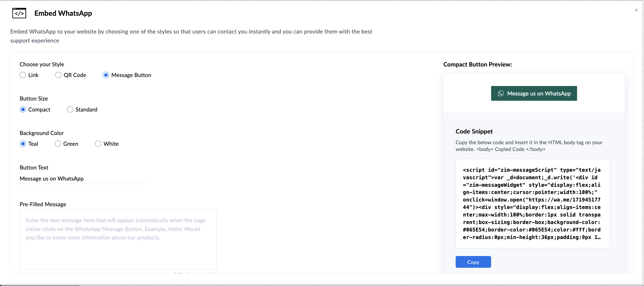Click the Choose your Style label

pos(42,64)
